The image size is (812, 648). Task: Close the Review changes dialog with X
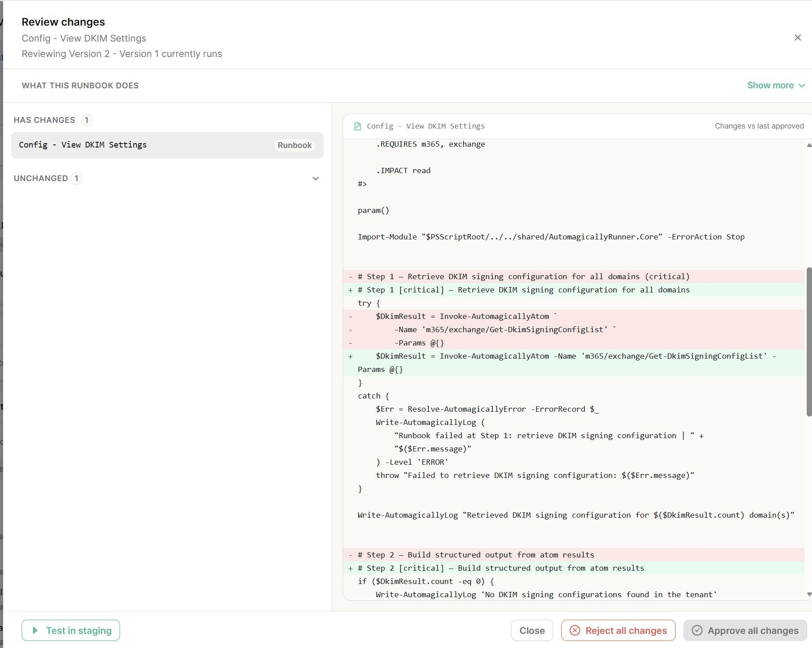point(797,38)
